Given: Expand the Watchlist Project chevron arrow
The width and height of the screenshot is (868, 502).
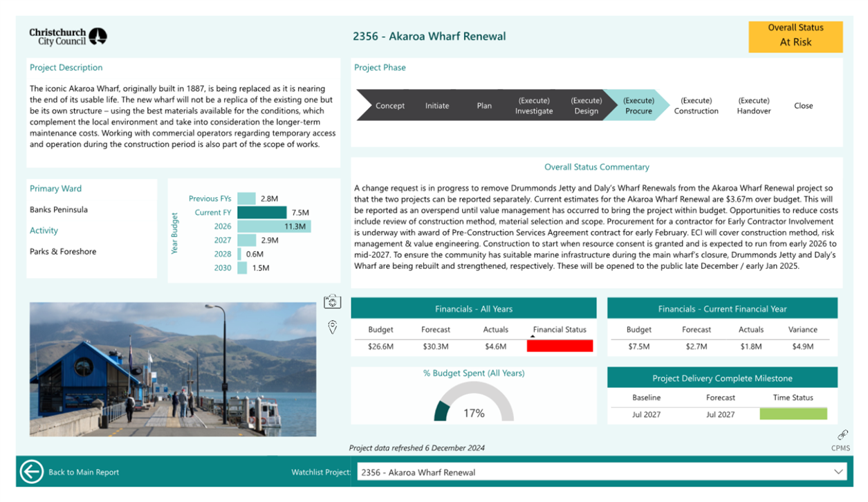Looking at the screenshot, I should [x=838, y=472].
